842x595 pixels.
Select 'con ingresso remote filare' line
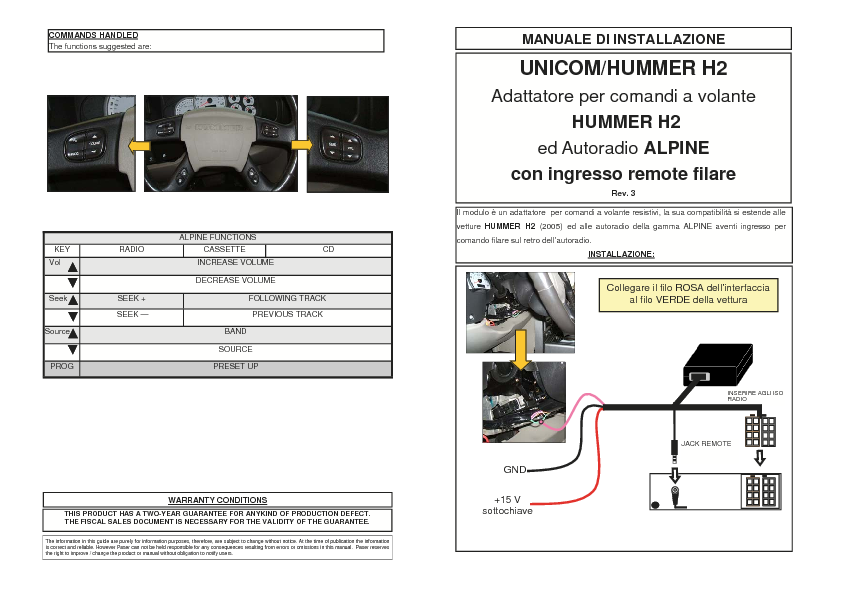pos(623,174)
